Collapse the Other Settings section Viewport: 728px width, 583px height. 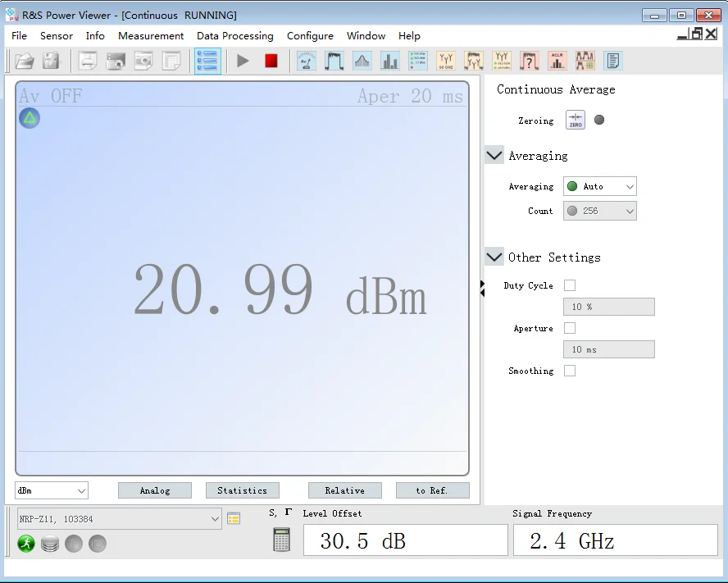tap(494, 257)
